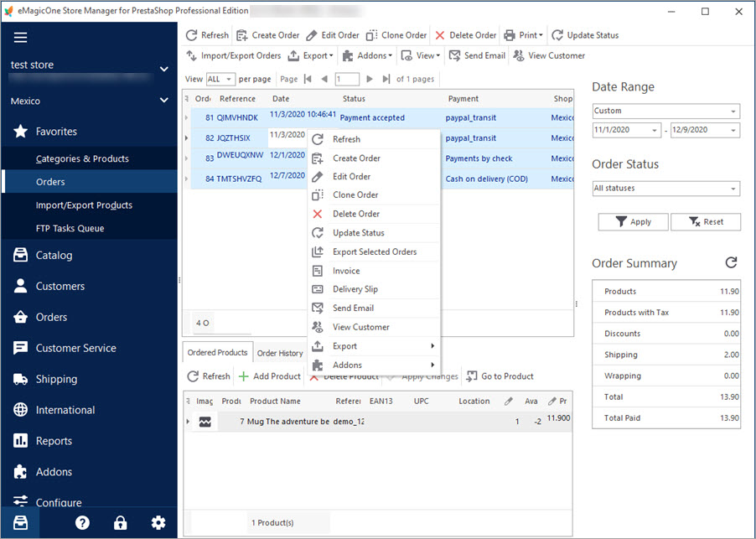Open the Export dropdown in toolbar
The image size is (756, 539).
click(310, 55)
